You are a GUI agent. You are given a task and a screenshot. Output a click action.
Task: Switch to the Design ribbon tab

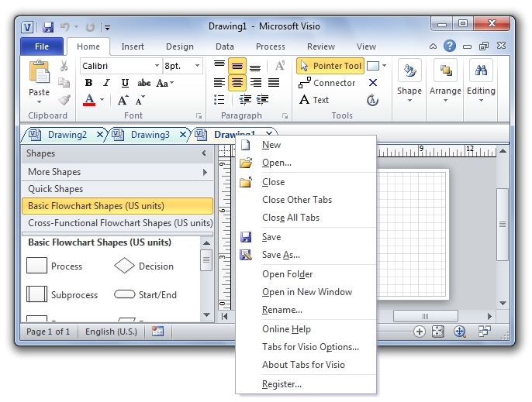pyautogui.click(x=179, y=46)
